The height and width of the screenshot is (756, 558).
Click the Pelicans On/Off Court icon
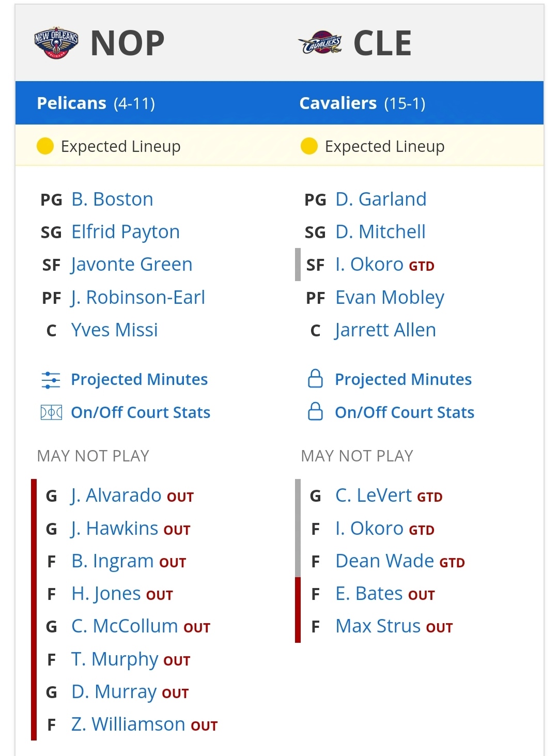(51, 412)
